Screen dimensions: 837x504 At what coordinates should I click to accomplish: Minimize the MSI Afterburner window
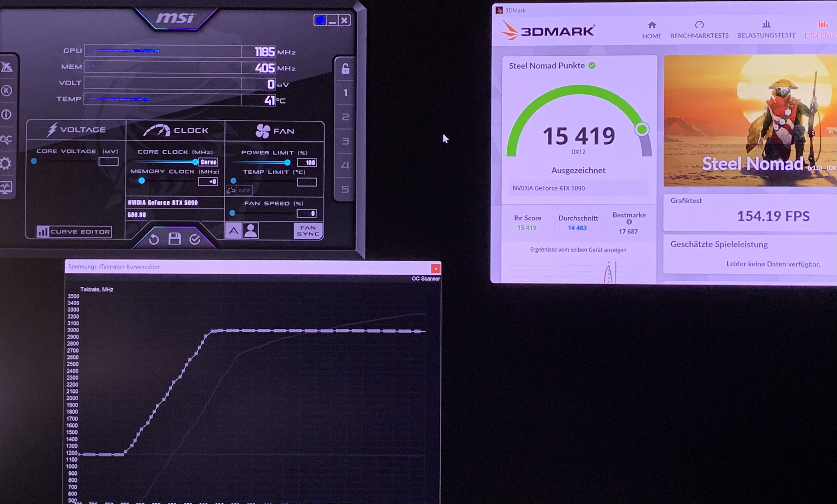click(332, 20)
